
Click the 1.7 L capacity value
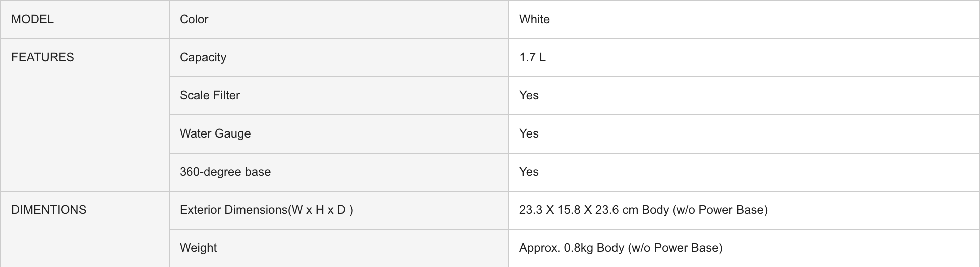[532, 57]
